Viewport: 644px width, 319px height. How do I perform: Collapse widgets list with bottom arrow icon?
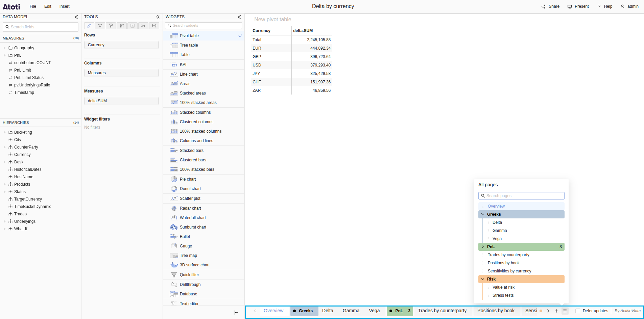(x=236, y=313)
